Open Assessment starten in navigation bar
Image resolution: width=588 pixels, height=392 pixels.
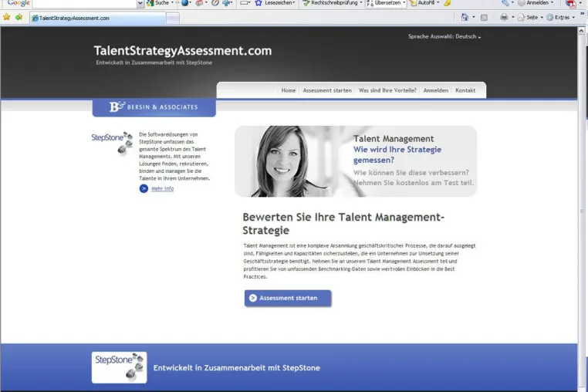(x=327, y=90)
